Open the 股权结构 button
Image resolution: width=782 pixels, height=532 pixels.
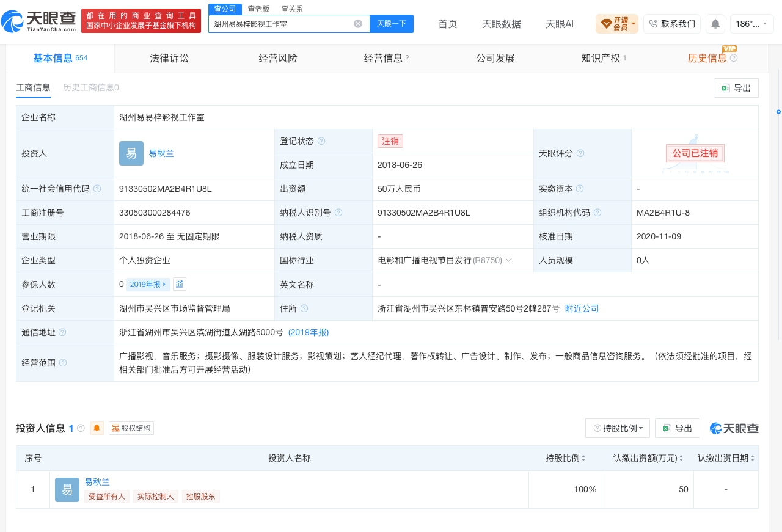click(x=131, y=428)
